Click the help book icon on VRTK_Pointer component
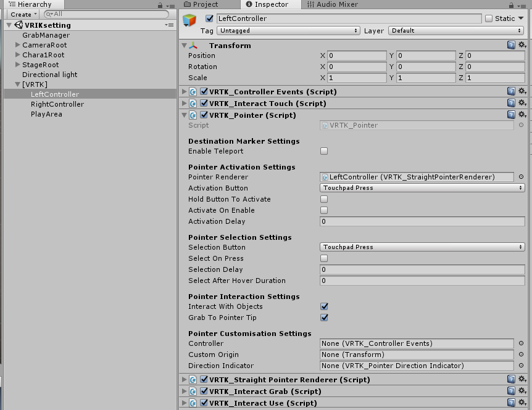 point(511,115)
